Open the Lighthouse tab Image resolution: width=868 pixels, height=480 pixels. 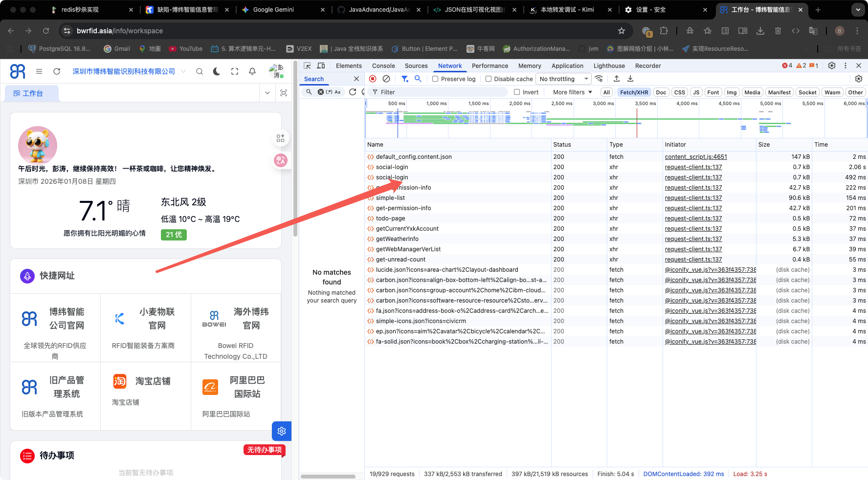609,66
